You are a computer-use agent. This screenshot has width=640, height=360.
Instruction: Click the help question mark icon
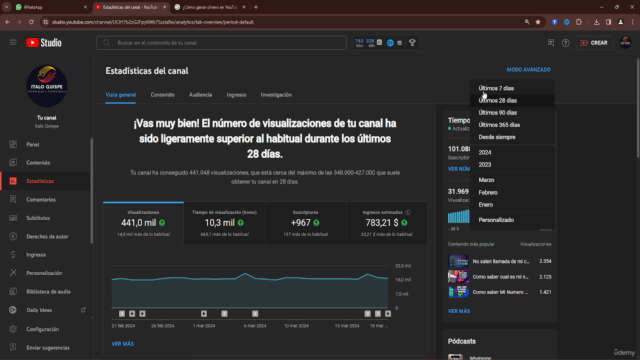coord(565,43)
